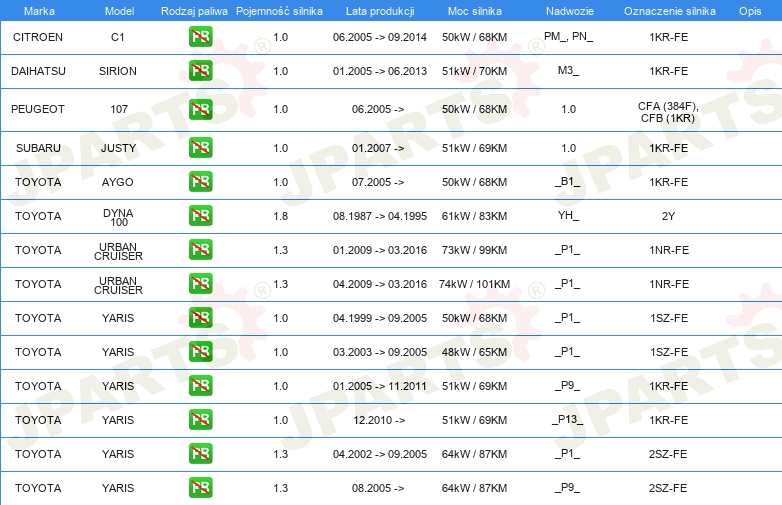Click the 1.8 engine capacity value
This screenshot has height=505, width=782.
point(281,216)
